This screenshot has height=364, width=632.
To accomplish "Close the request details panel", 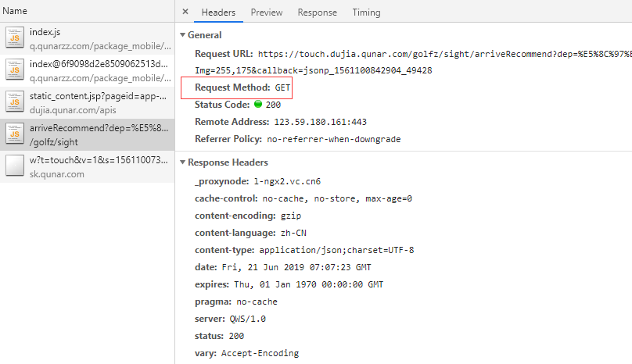I will pos(185,12).
